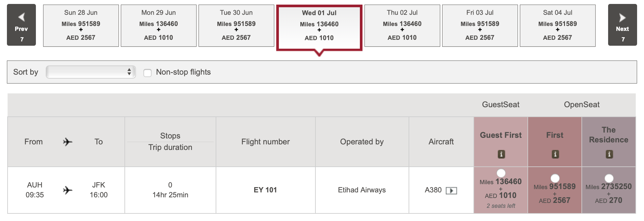Open First class info icon
The height and width of the screenshot is (221, 644).
[555, 154]
